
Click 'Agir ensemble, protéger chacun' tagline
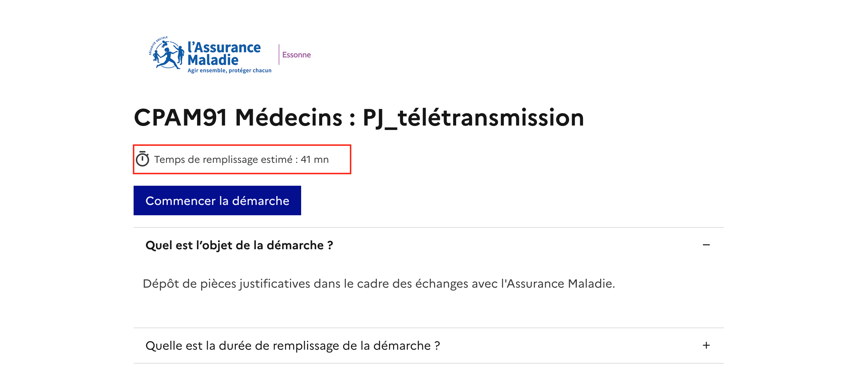tap(230, 70)
